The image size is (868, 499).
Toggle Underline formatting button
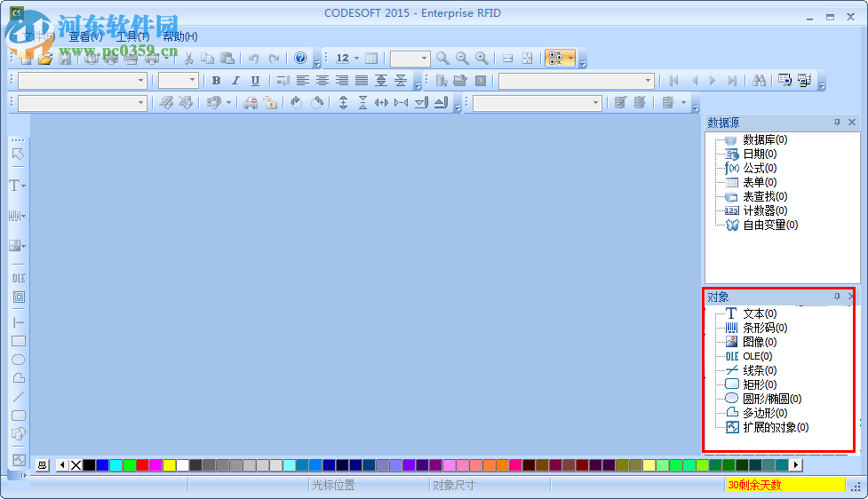pos(255,81)
